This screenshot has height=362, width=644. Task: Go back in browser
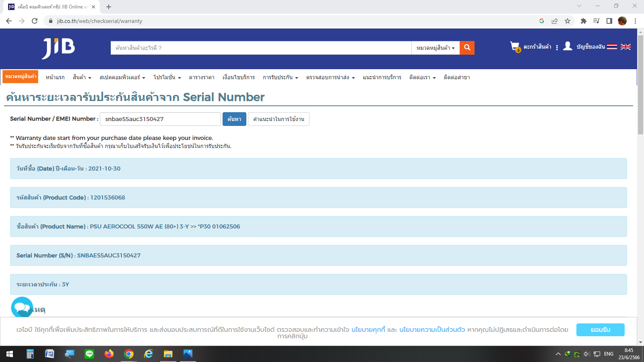pos(9,21)
